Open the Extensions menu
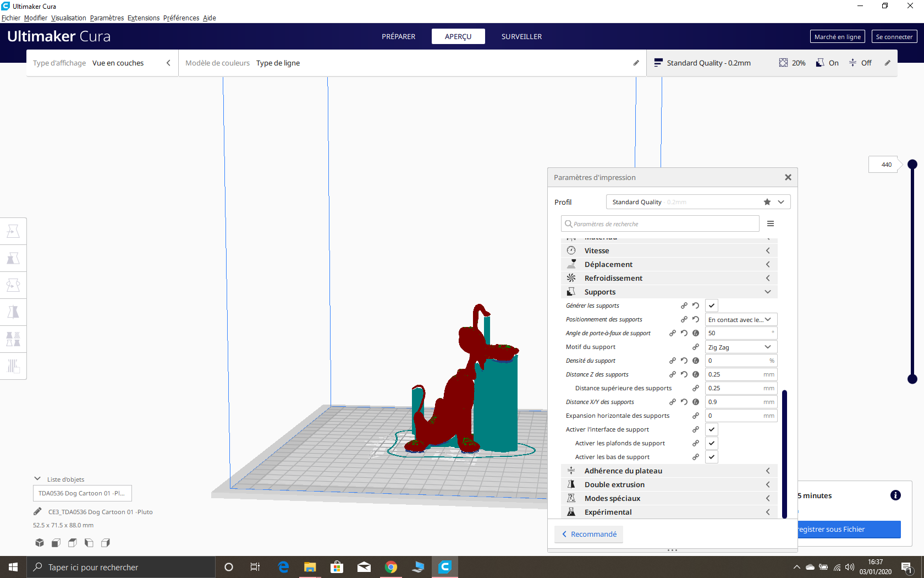 click(144, 18)
